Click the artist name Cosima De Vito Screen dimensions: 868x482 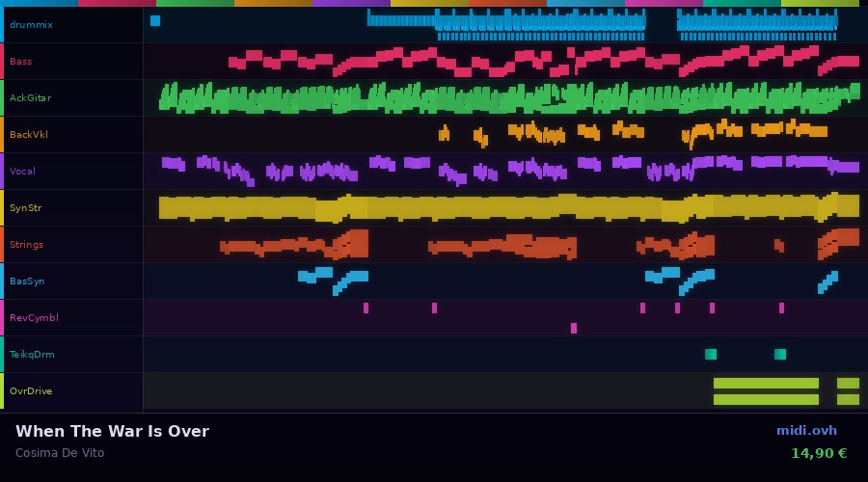click(60, 453)
